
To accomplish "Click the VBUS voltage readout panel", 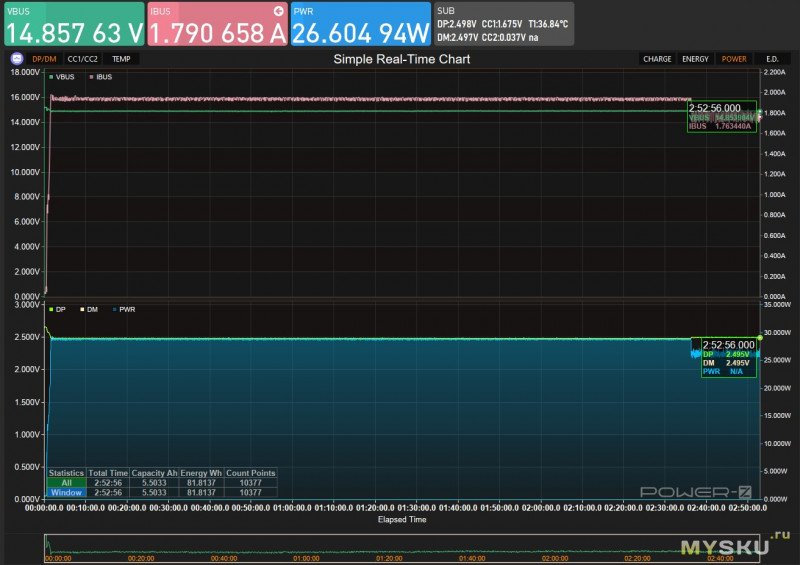I will click(74, 25).
